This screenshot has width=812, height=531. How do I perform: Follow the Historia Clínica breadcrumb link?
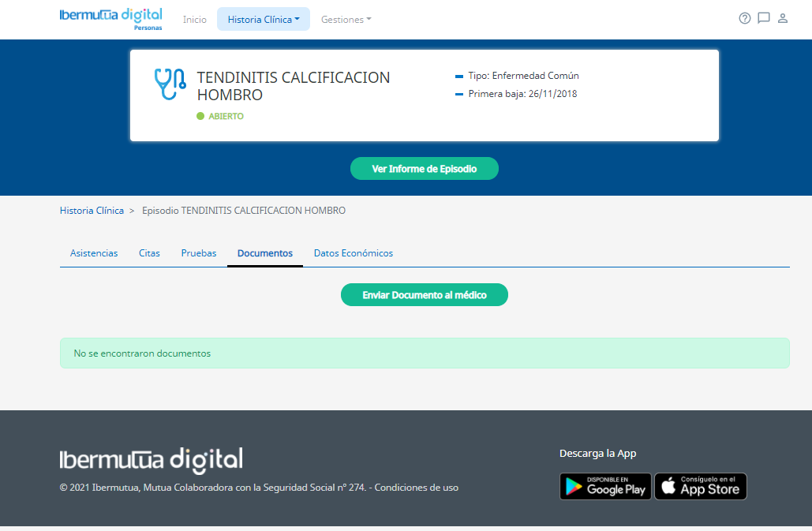92,211
